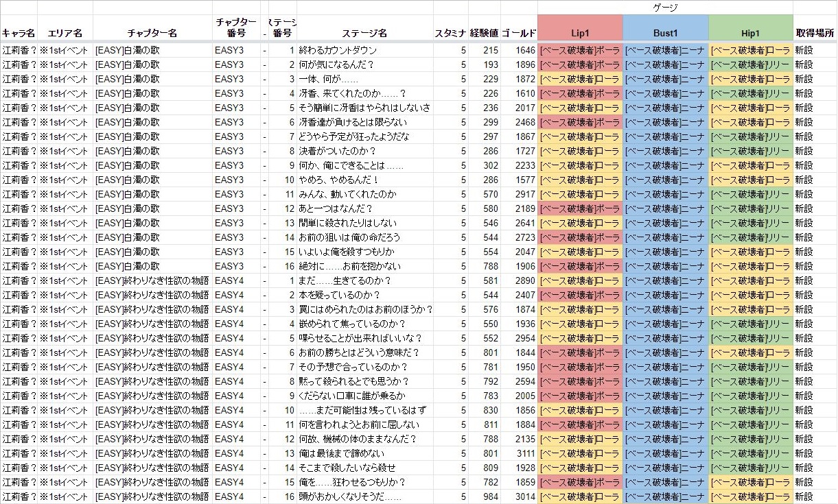Select the ゴールド header cell
Viewport: 838px width, 504px height.
coord(519,33)
